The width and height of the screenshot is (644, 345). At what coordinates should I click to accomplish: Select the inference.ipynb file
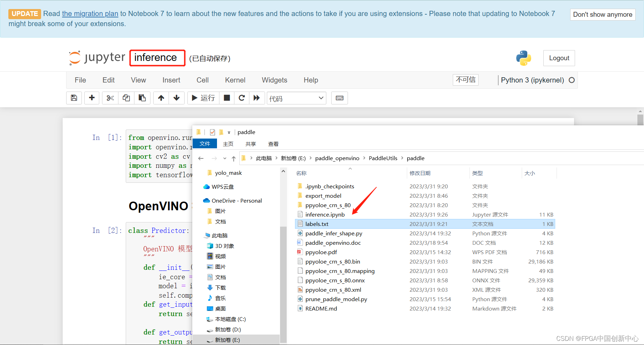(325, 214)
